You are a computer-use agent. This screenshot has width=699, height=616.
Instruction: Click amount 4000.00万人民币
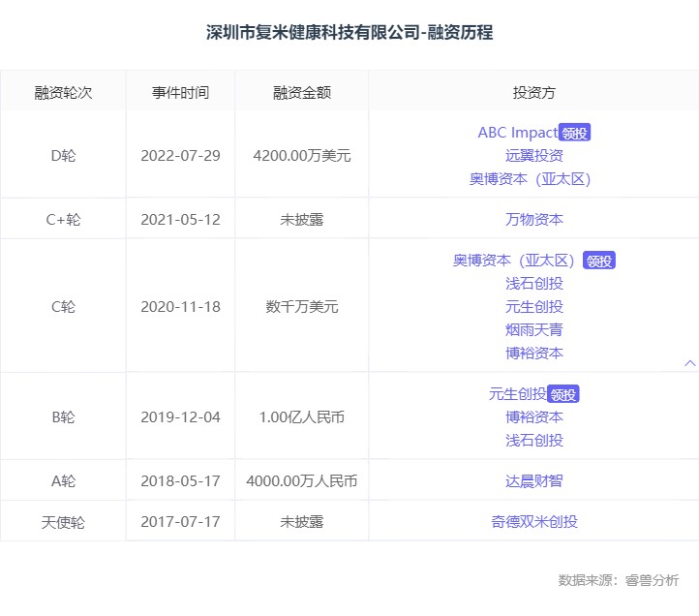(x=302, y=480)
